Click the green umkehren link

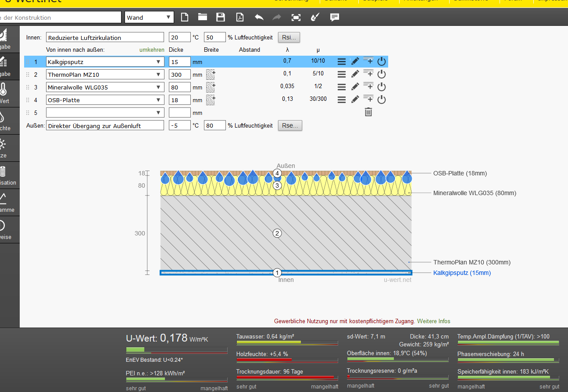pos(152,50)
